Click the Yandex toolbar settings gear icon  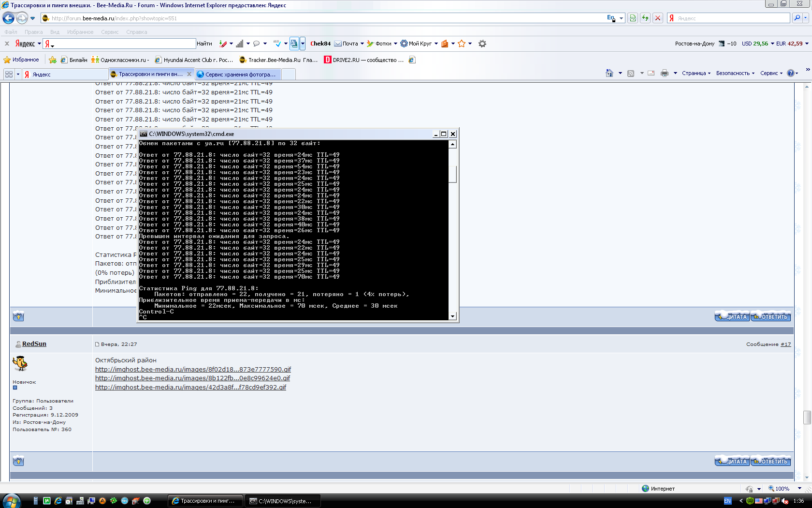tap(482, 44)
